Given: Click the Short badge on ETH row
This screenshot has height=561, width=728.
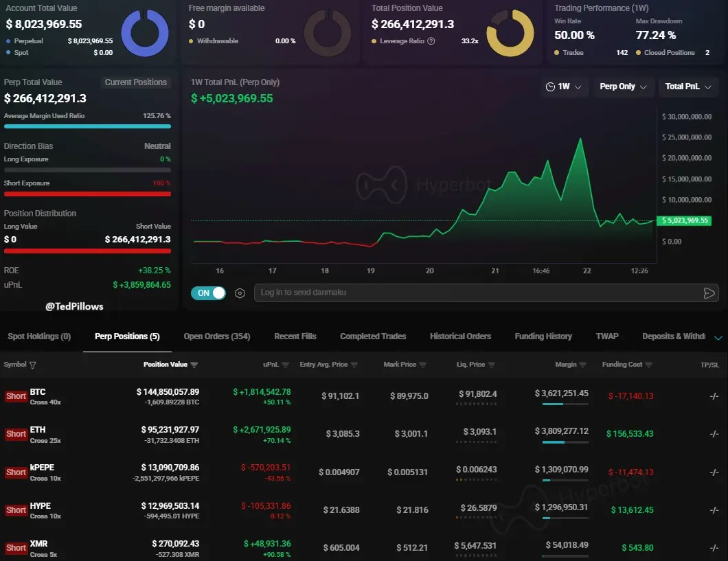Looking at the screenshot, I should [x=16, y=434].
